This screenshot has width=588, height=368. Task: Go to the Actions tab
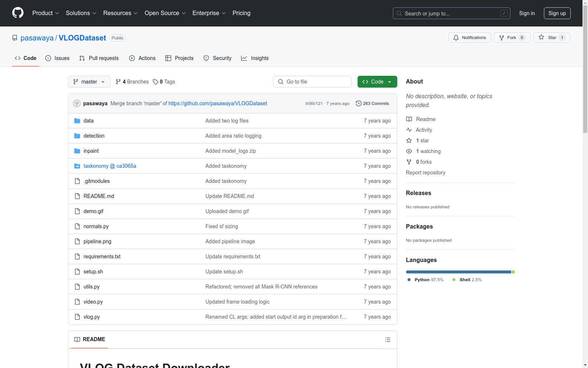pos(142,58)
